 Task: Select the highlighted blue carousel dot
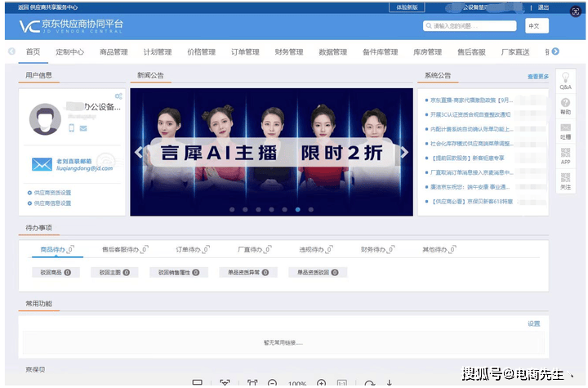coord(298,209)
